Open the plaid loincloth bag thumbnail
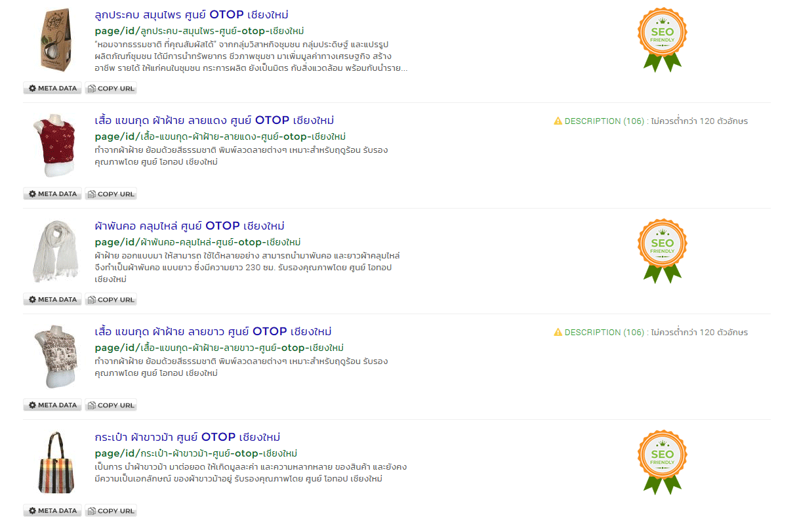The height and width of the screenshot is (532, 797). pyautogui.click(x=56, y=462)
